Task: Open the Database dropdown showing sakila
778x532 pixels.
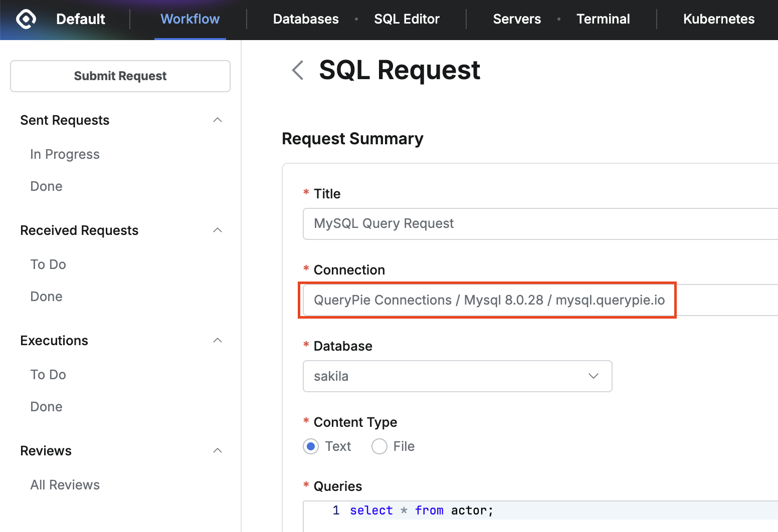Action: point(457,376)
